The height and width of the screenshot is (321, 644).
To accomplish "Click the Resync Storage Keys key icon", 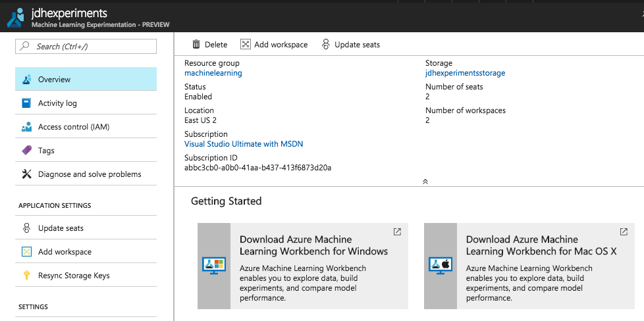I will click(x=26, y=276).
